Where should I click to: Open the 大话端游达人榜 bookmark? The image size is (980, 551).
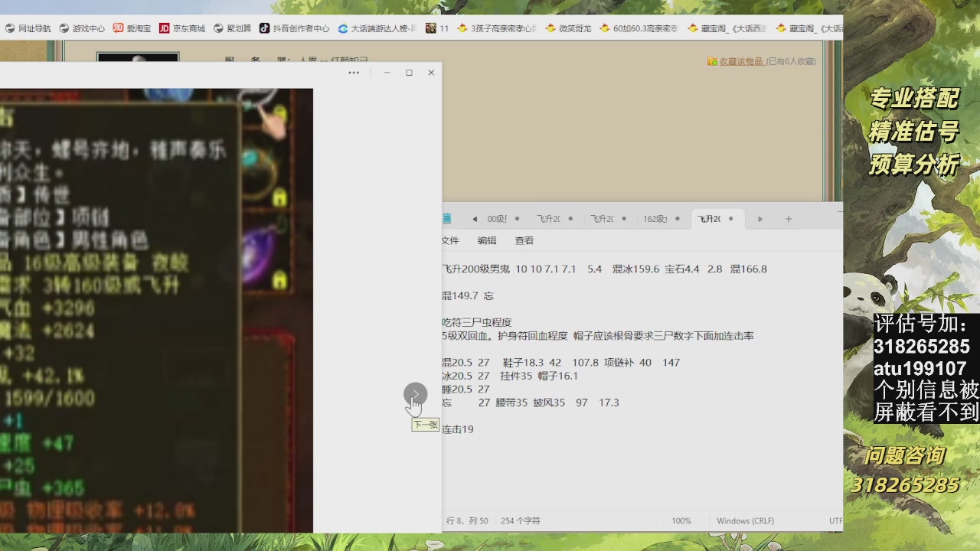377,28
